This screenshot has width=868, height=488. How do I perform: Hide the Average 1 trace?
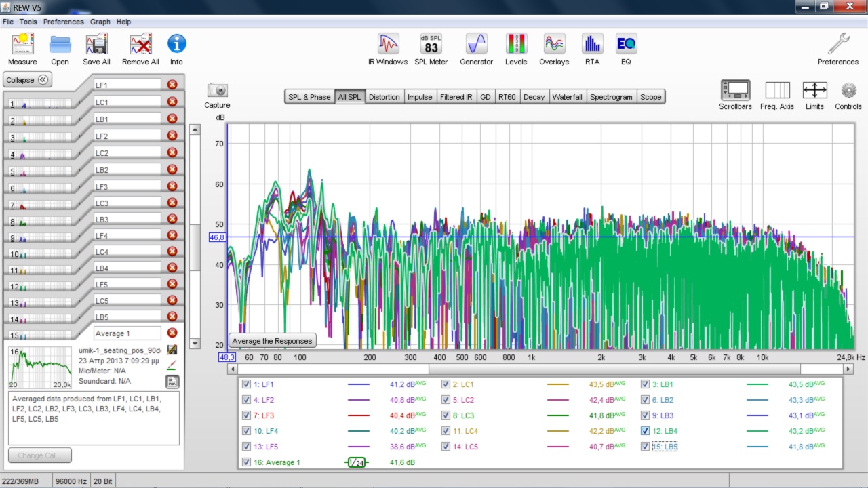pyautogui.click(x=246, y=462)
